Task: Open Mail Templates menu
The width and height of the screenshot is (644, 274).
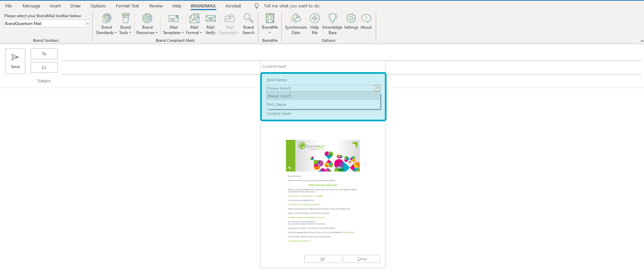Action: pyautogui.click(x=174, y=24)
